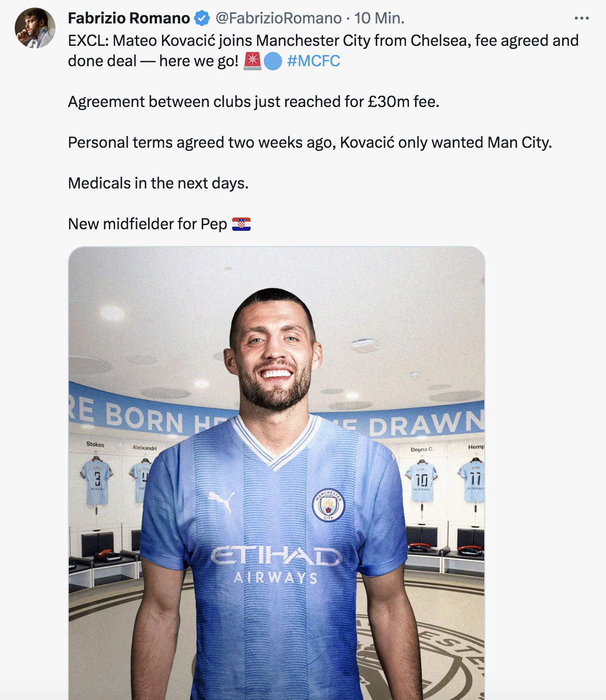606x700 pixels.
Task: Click the blue verified badge
Action: [x=202, y=19]
